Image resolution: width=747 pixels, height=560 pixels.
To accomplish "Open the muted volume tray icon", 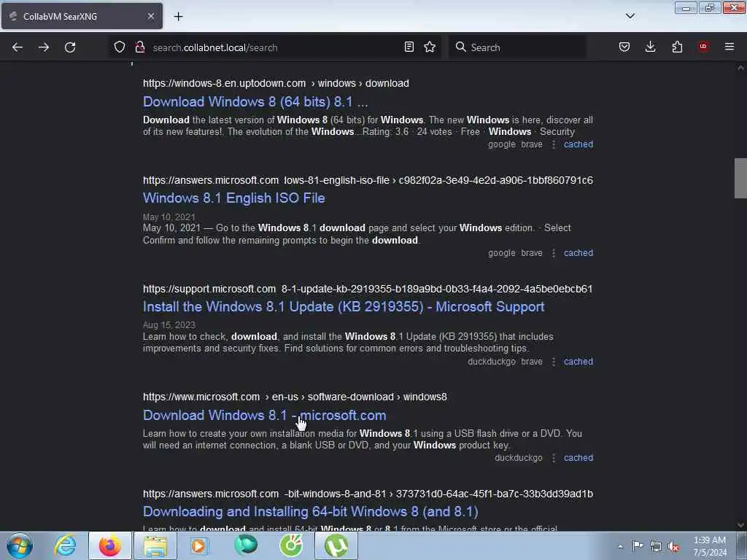I will point(673,547).
